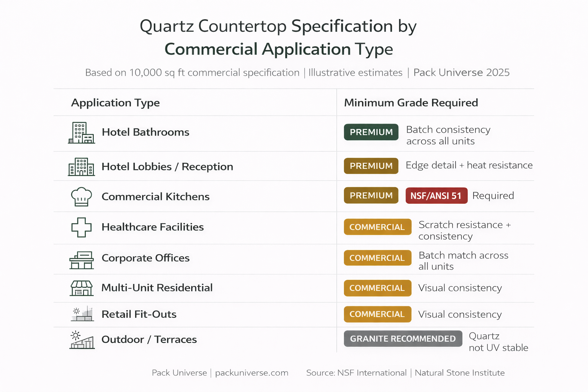Click the Application Type column header

pos(115,103)
